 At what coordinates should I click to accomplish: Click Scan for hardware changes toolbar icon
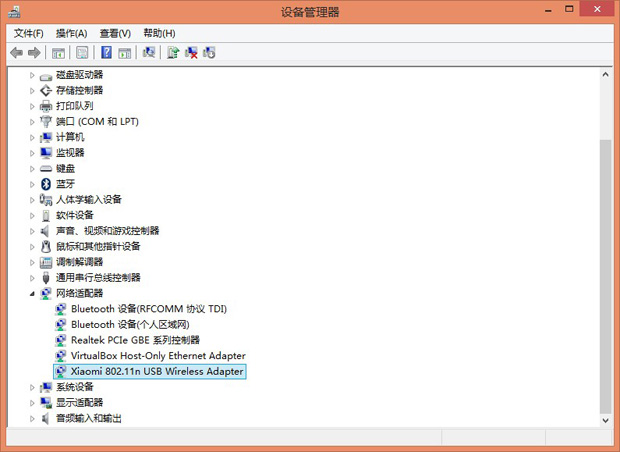149,52
